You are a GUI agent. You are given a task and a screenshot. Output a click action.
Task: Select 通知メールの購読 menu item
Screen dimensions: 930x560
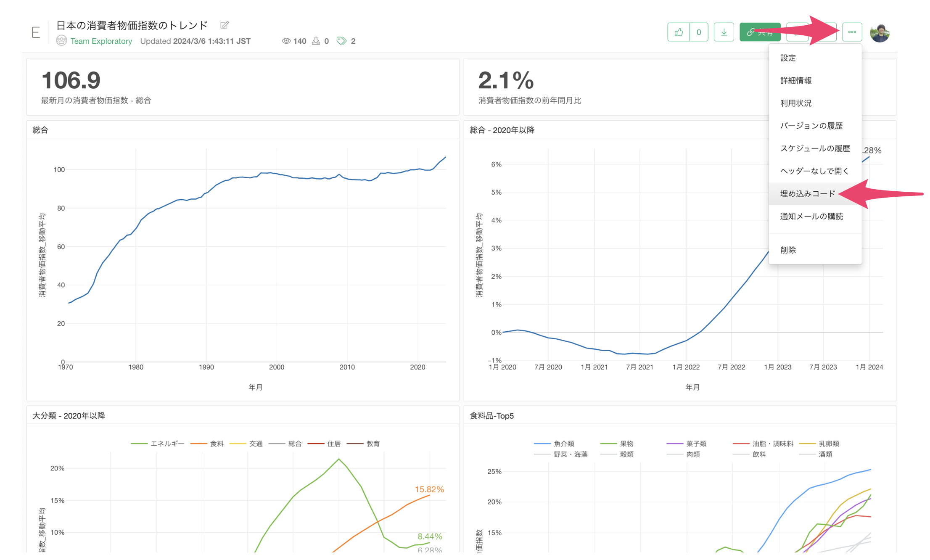(x=815, y=217)
